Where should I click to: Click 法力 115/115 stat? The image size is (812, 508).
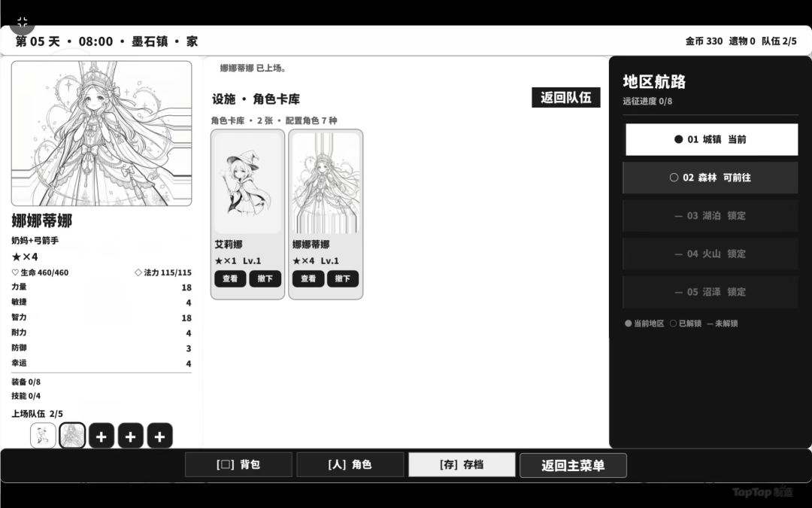[x=163, y=272]
